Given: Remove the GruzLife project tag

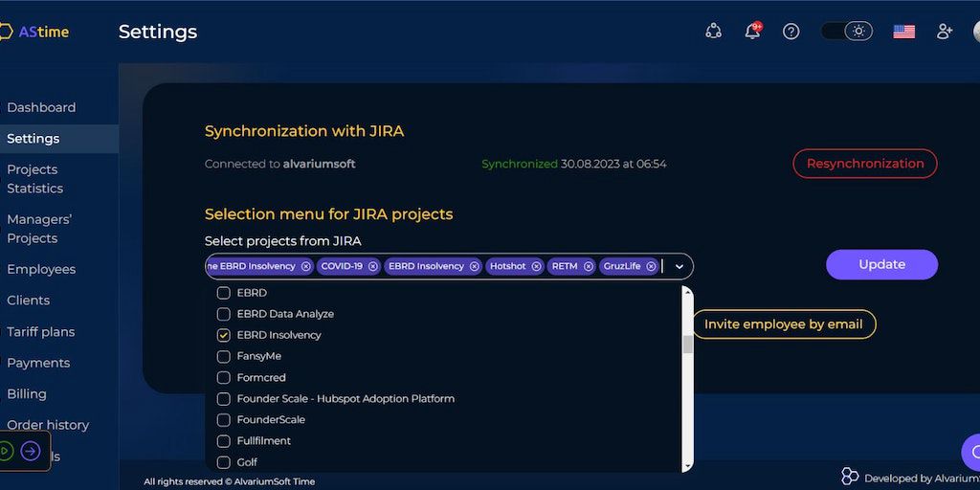Looking at the screenshot, I should coord(651,266).
